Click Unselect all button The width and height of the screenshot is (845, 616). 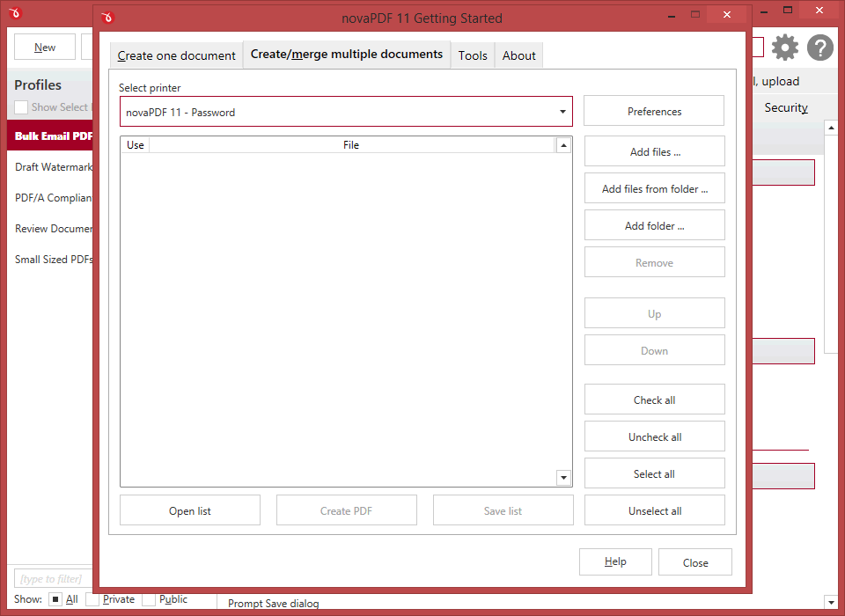(x=655, y=510)
